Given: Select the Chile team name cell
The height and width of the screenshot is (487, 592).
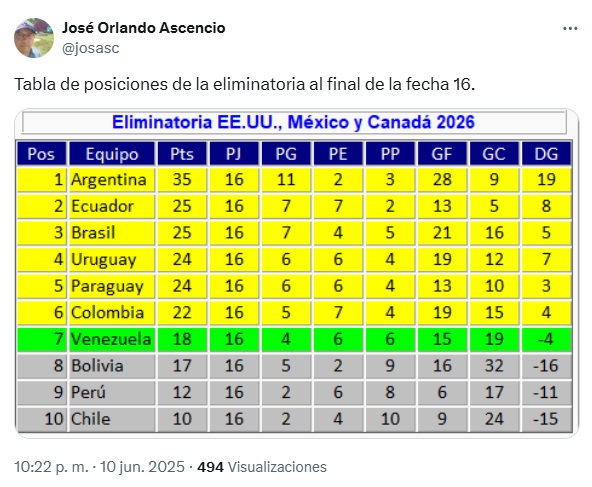Looking at the screenshot, I should [x=112, y=419].
